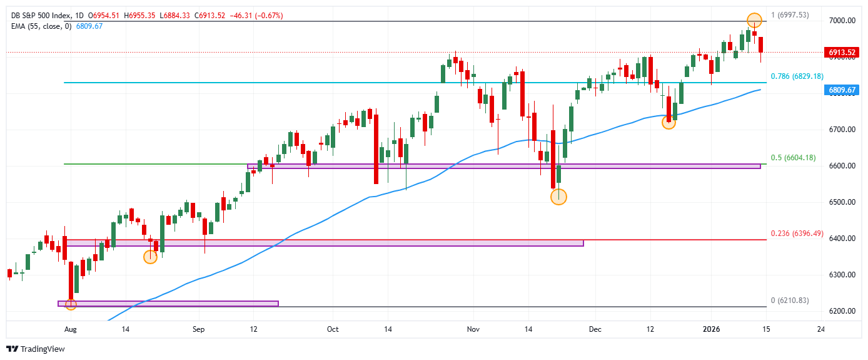Select the orange circle marking the 7000 high

pyautogui.click(x=754, y=20)
